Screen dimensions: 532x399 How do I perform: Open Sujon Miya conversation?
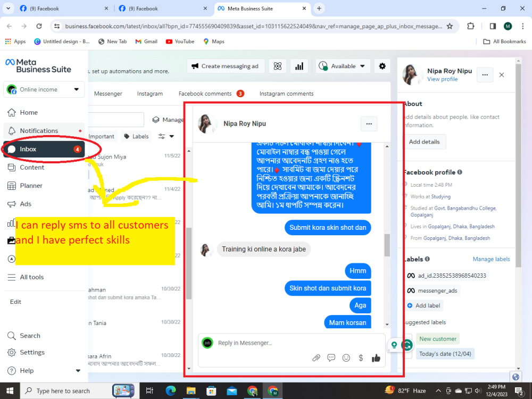[x=135, y=160]
